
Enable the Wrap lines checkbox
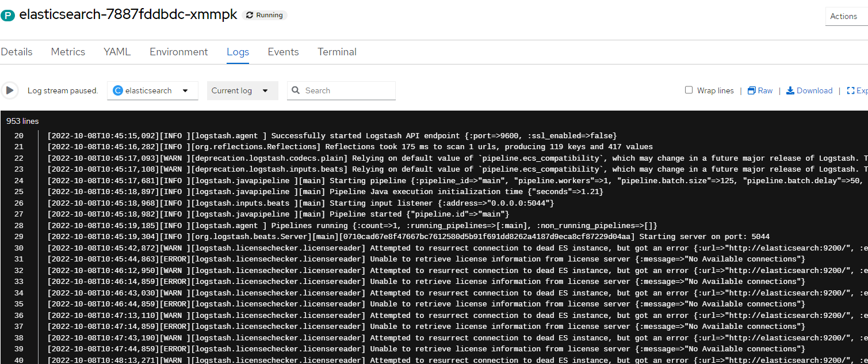689,90
